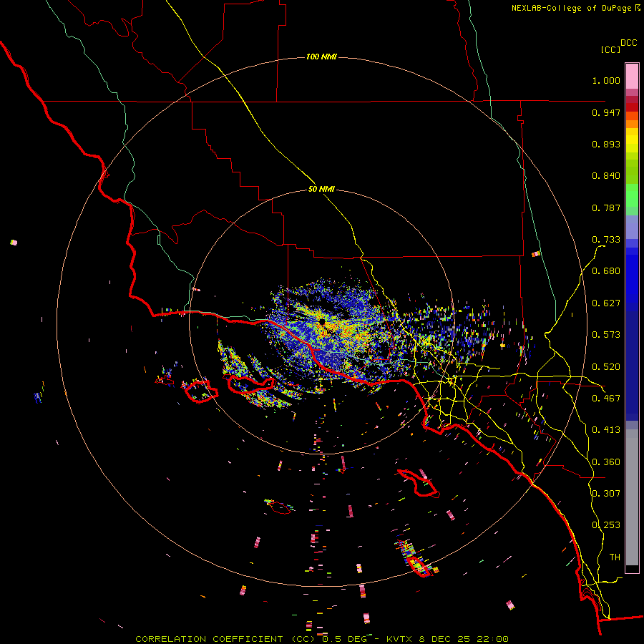
Task: Click the 0.467 color scale value
Action: pyautogui.click(x=606, y=399)
